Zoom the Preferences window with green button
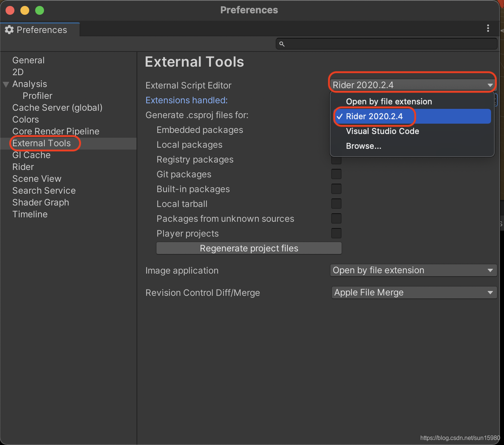 [40, 10]
